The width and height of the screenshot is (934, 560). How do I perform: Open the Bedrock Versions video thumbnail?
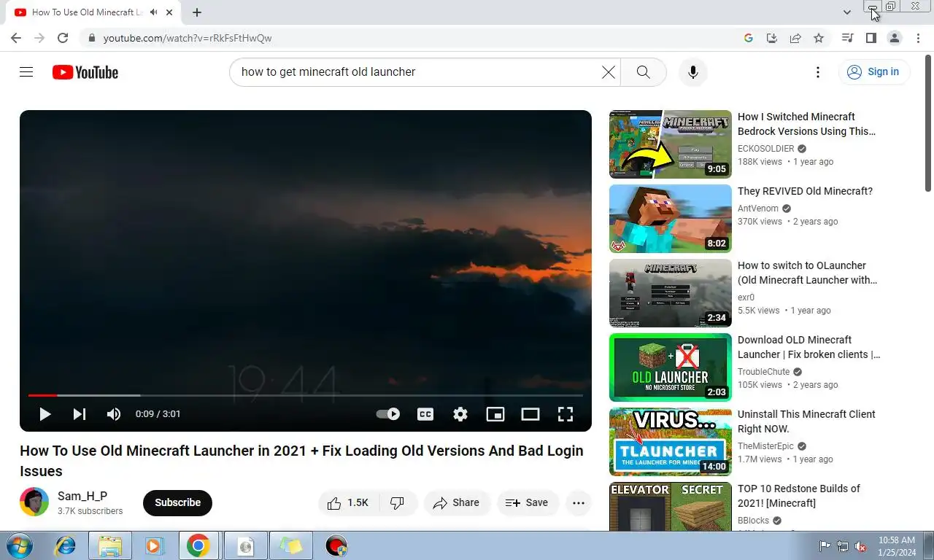pos(671,144)
